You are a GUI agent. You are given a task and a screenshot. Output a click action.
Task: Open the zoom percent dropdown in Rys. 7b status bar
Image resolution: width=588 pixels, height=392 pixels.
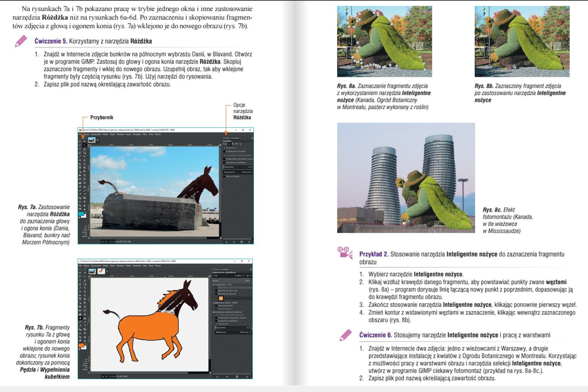(113, 376)
